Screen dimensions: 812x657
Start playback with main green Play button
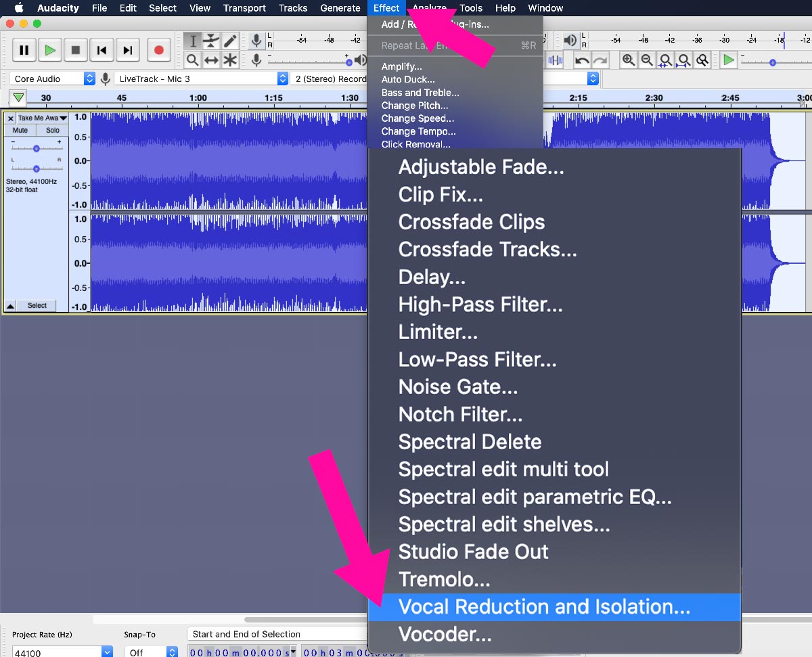(x=49, y=50)
